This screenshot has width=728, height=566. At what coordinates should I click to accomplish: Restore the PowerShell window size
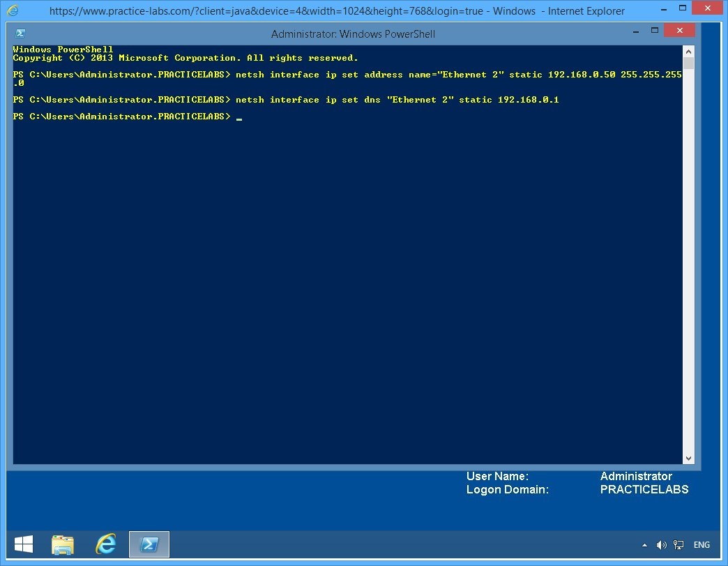(655, 31)
